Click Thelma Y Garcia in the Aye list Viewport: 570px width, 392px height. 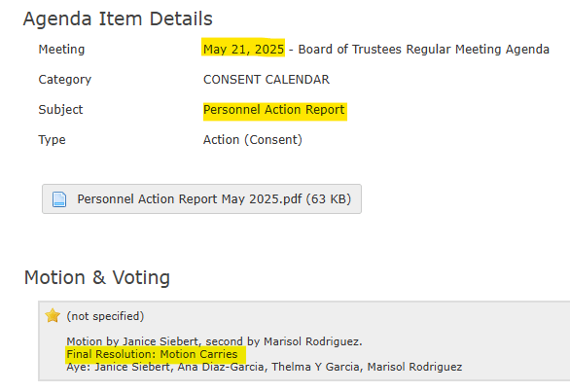click(x=315, y=367)
